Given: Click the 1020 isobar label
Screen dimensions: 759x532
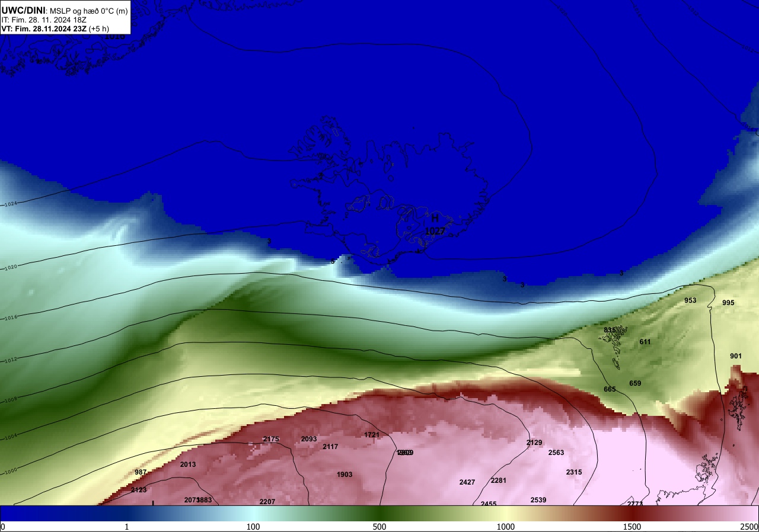Looking at the screenshot, I should point(11,267).
